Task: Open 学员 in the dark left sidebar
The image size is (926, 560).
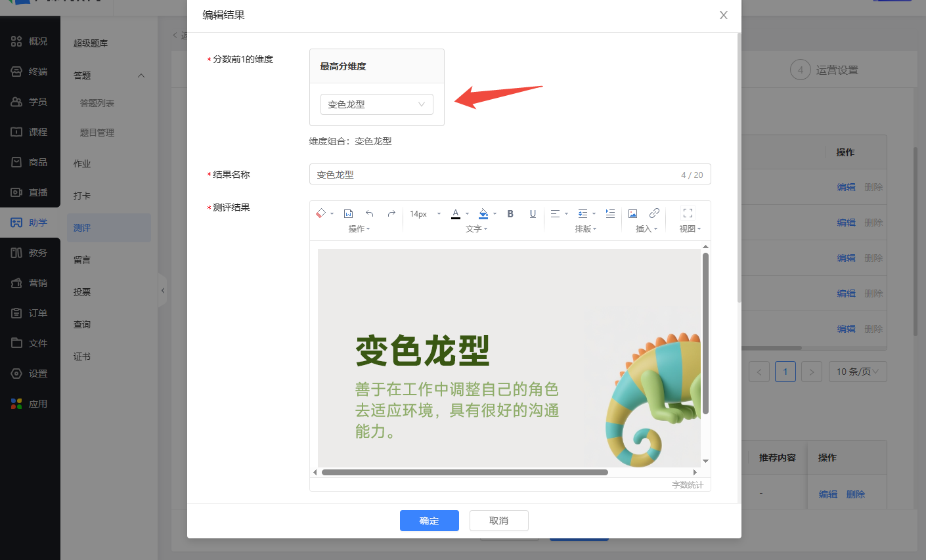Action: click(x=30, y=102)
